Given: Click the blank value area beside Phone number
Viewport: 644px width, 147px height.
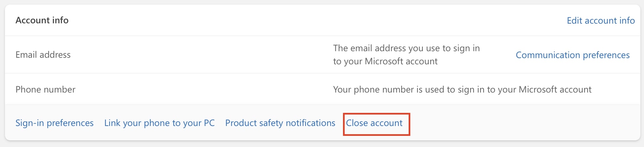Looking at the screenshot, I should (197, 90).
